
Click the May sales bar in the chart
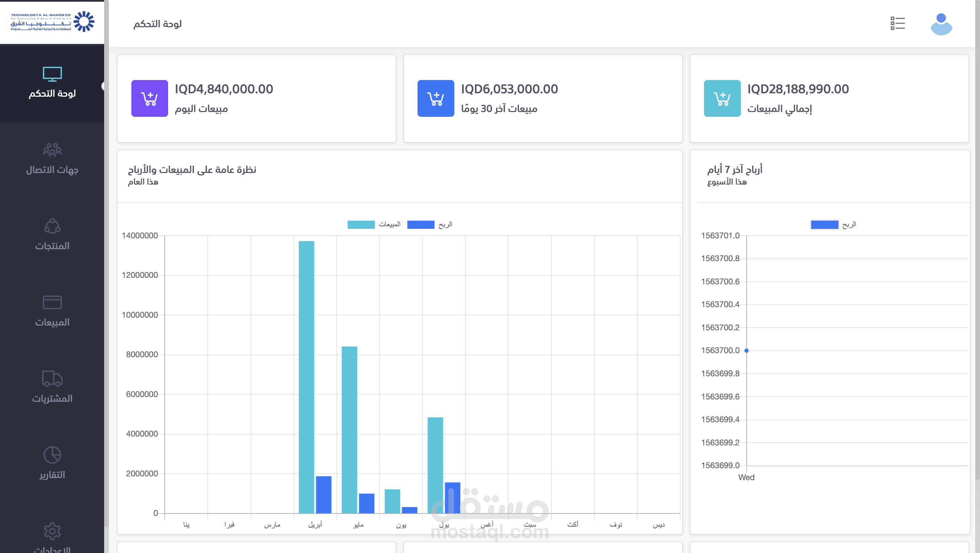click(x=349, y=430)
